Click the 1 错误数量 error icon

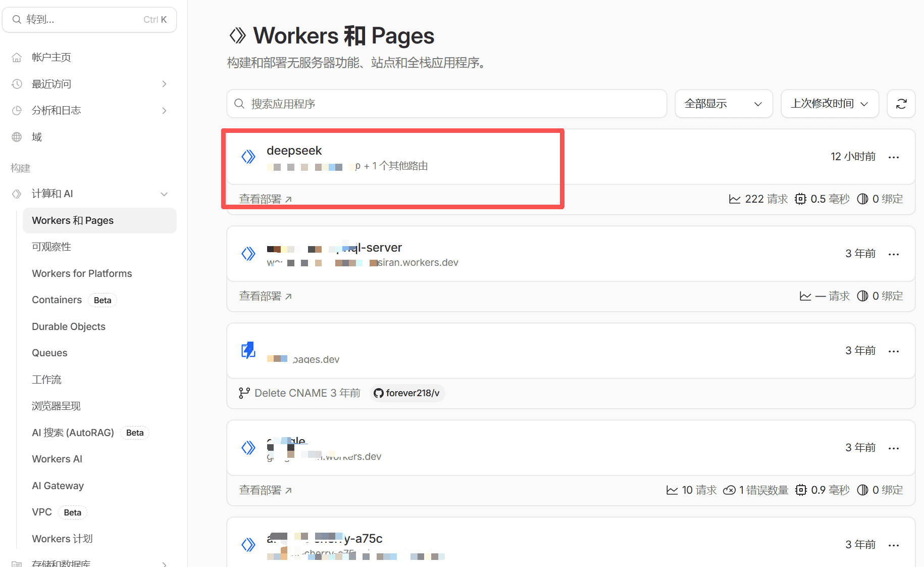click(x=729, y=490)
